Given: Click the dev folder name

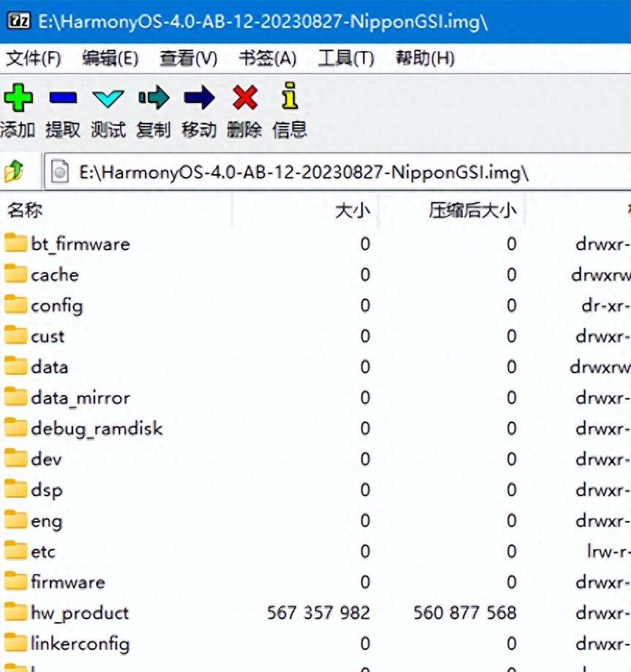Looking at the screenshot, I should coord(46,459).
